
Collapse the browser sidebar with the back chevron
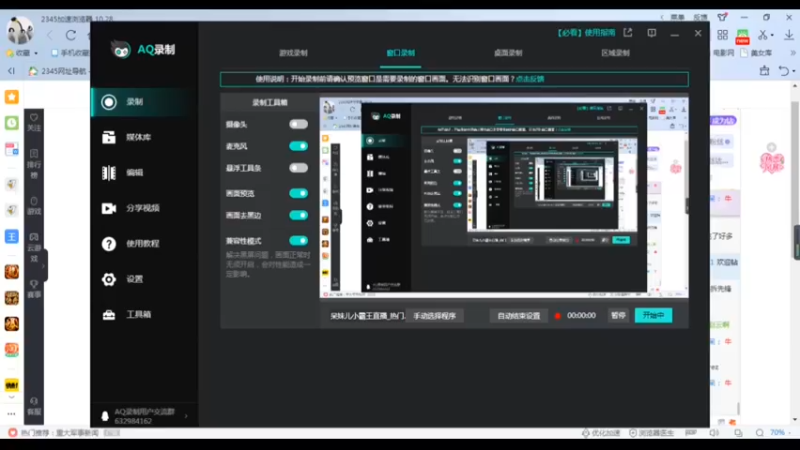(x=11, y=71)
